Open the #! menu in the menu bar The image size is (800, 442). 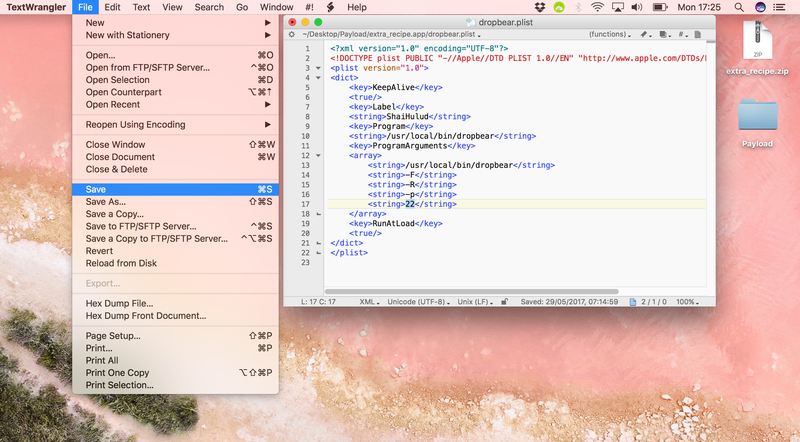point(309,7)
